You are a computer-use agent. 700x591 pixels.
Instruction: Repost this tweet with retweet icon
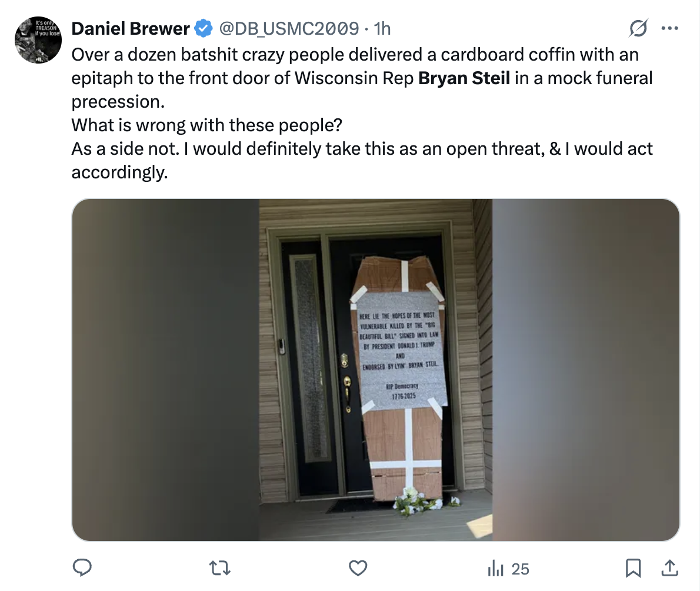[x=219, y=568]
